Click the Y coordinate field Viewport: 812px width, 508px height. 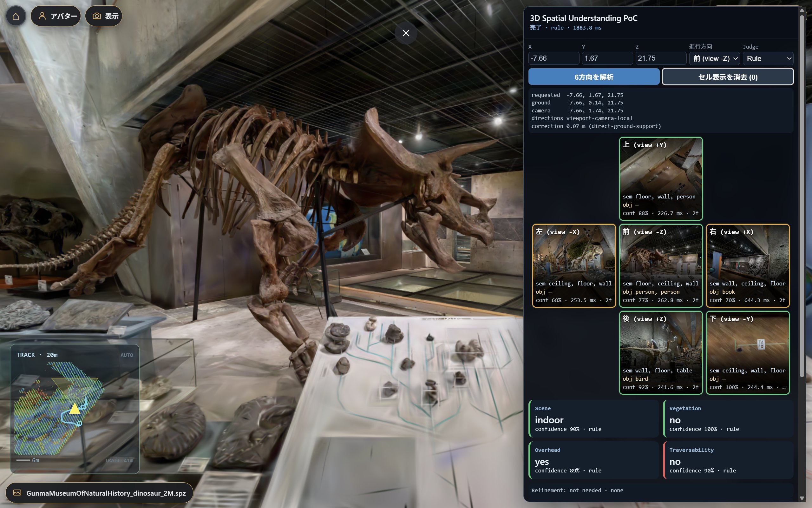[x=607, y=58]
